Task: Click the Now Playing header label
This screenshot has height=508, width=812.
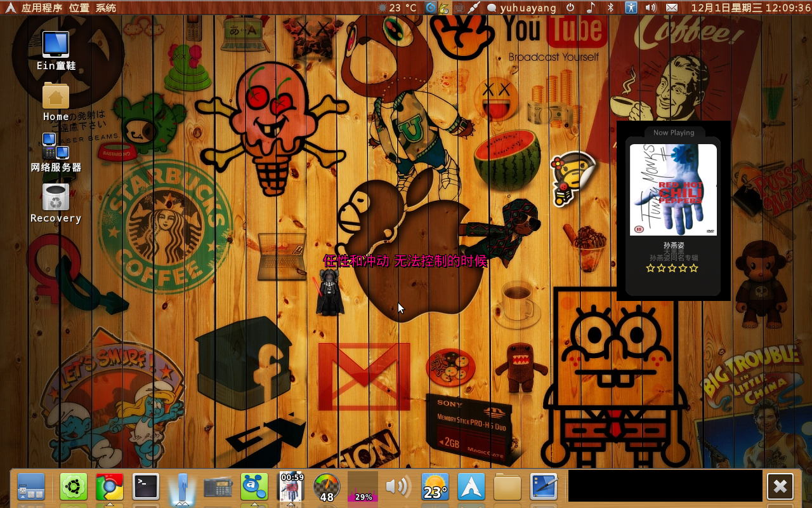Action: pos(674,133)
